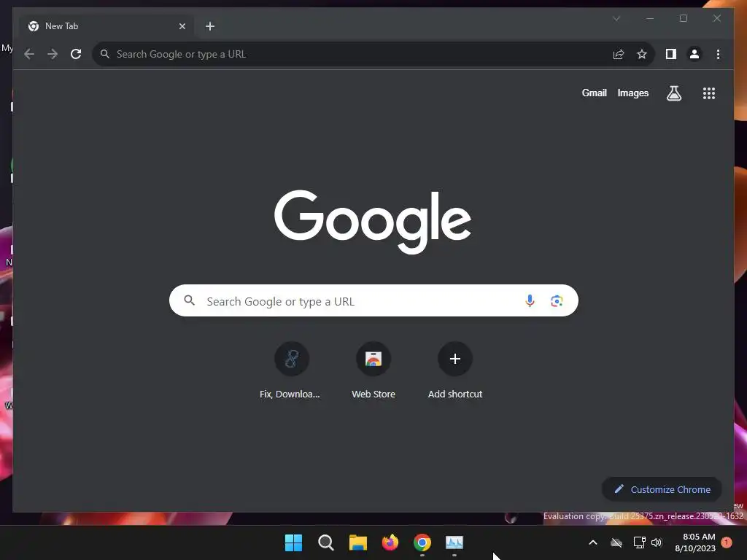Bookmark this tab with the star icon
Image resolution: width=747 pixels, height=560 pixels.
pyautogui.click(x=642, y=54)
